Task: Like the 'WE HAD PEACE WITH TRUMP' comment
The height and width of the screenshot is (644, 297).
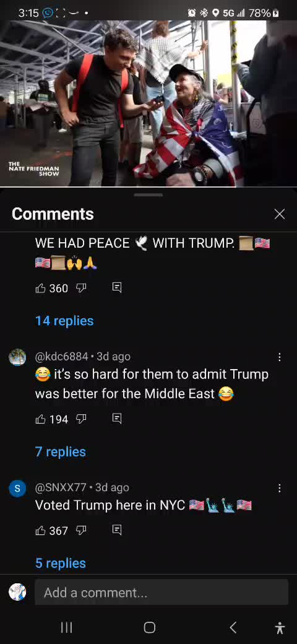Action: click(41, 289)
